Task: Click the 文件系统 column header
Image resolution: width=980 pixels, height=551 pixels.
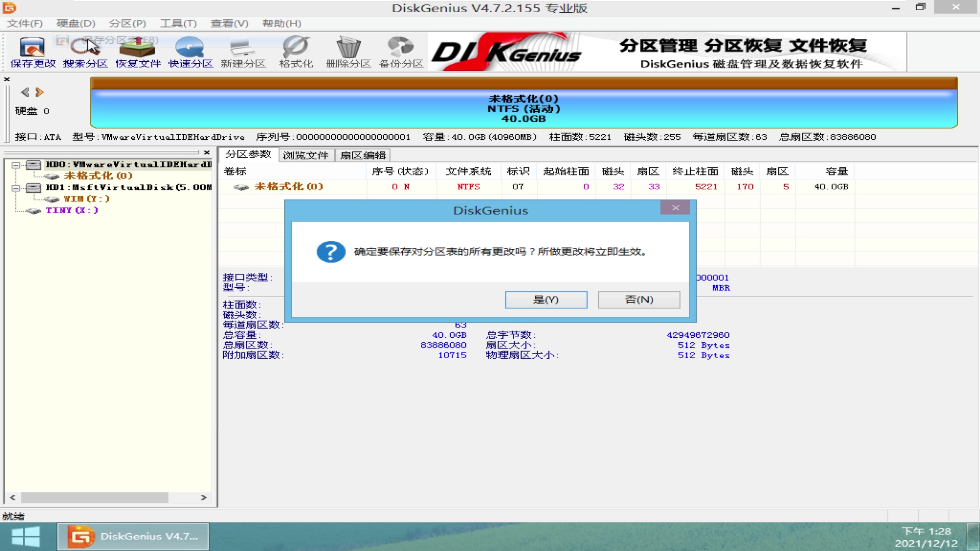Action: coord(469,171)
